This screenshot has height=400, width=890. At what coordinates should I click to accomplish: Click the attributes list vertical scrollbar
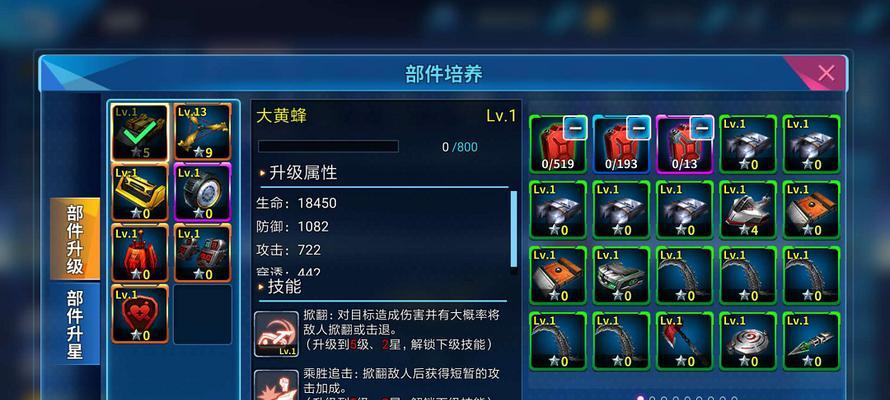(514, 229)
